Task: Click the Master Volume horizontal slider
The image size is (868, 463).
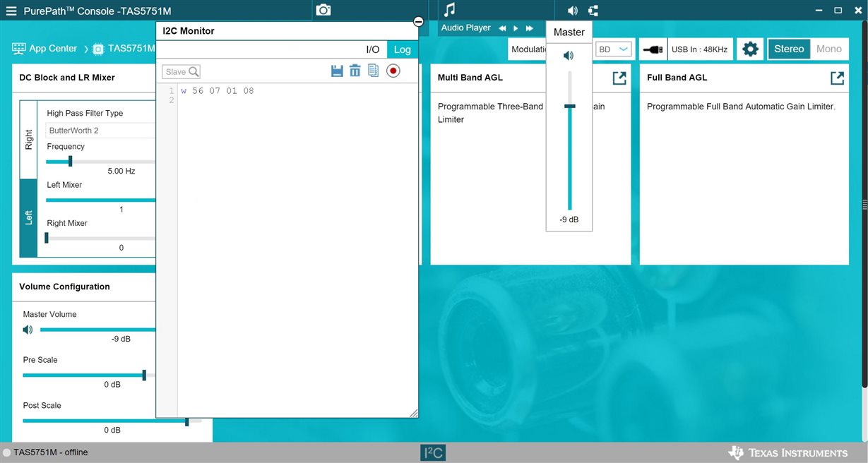Action: click(97, 330)
